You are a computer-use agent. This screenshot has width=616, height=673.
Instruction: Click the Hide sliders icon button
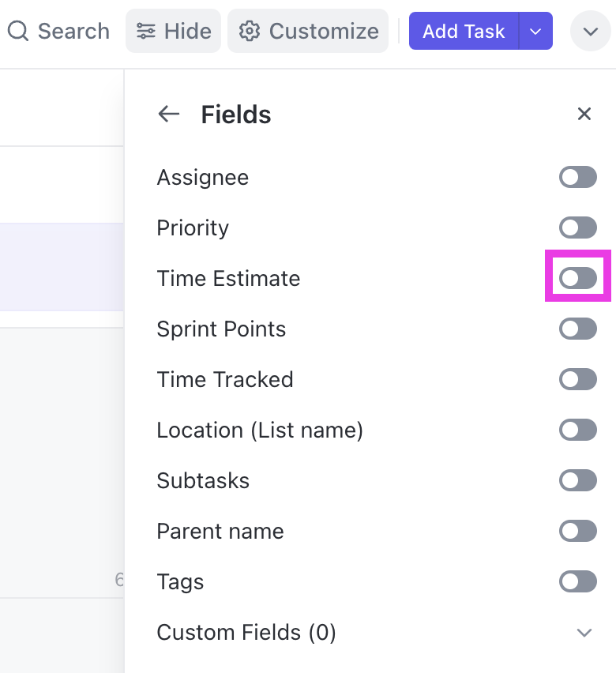click(146, 32)
